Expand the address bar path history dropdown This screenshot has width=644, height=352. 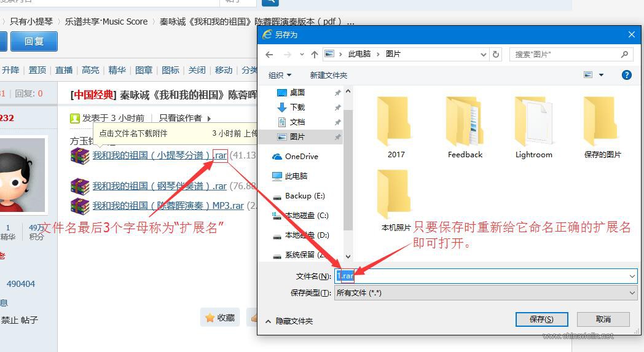pyautogui.click(x=484, y=54)
